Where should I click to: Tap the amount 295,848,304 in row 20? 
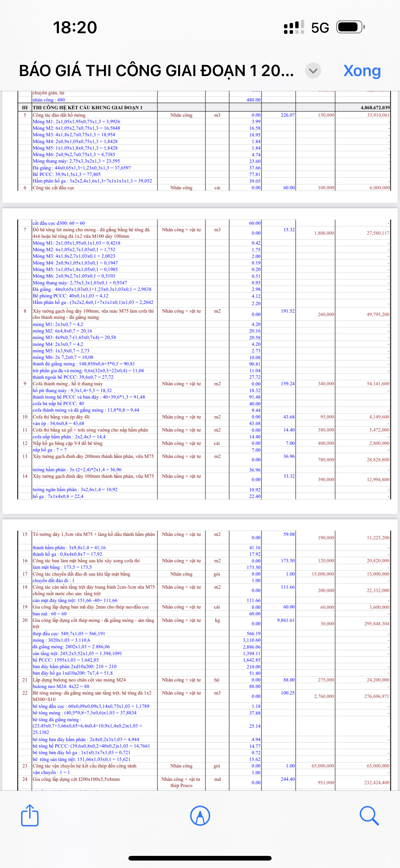point(376,624)
